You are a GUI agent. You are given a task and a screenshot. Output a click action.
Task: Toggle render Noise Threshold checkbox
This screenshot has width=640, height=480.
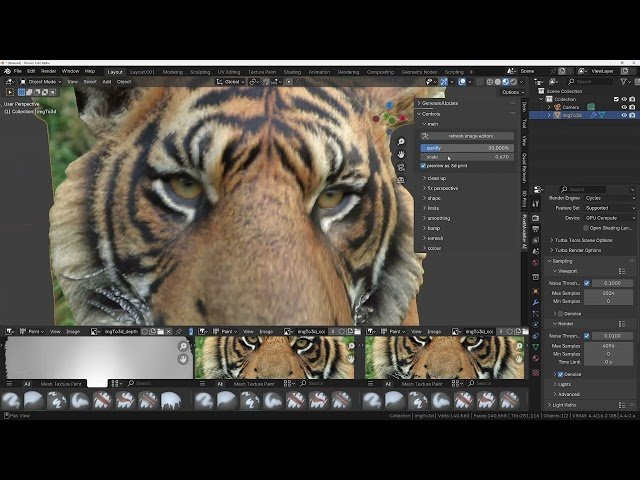[587, 336]
